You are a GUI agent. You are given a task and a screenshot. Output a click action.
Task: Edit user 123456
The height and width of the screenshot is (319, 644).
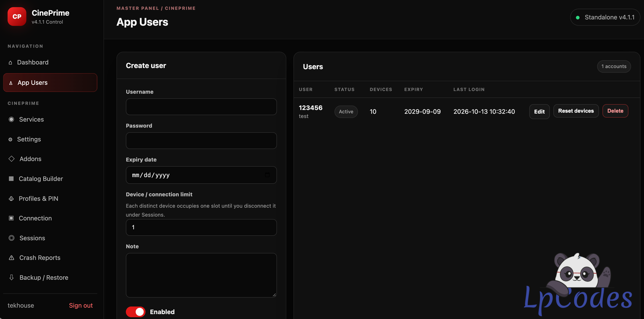click(x=539, y=112)
